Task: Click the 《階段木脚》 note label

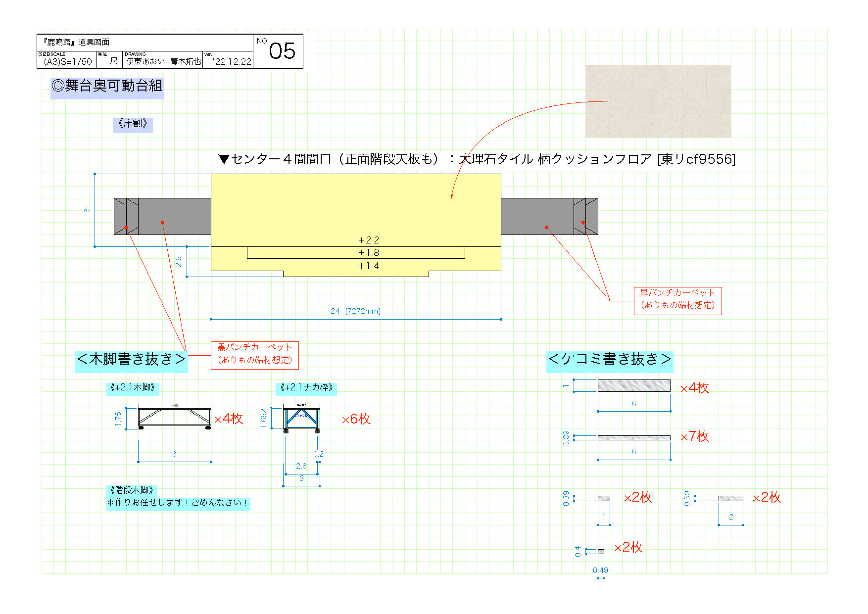Action: [132, 490]
